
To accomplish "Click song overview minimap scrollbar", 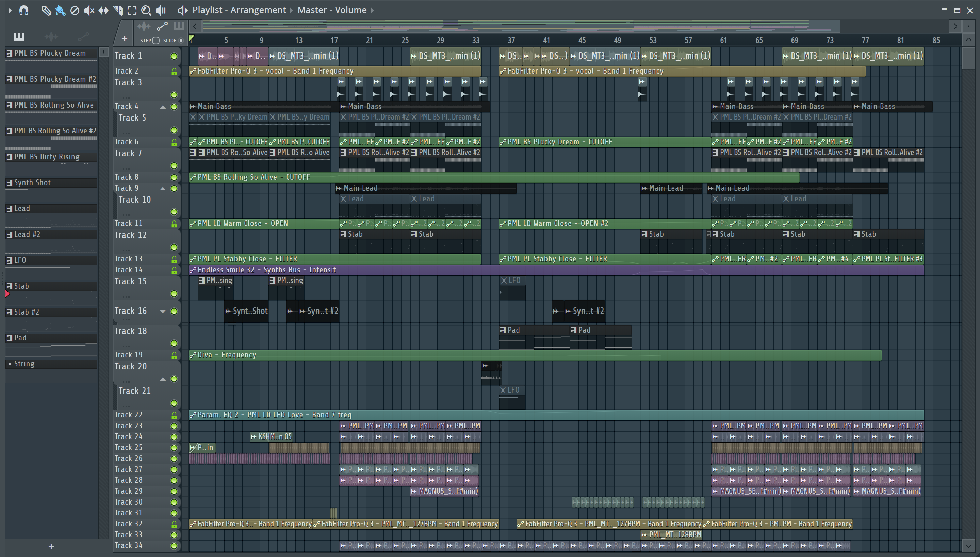I will coord(521,26).
